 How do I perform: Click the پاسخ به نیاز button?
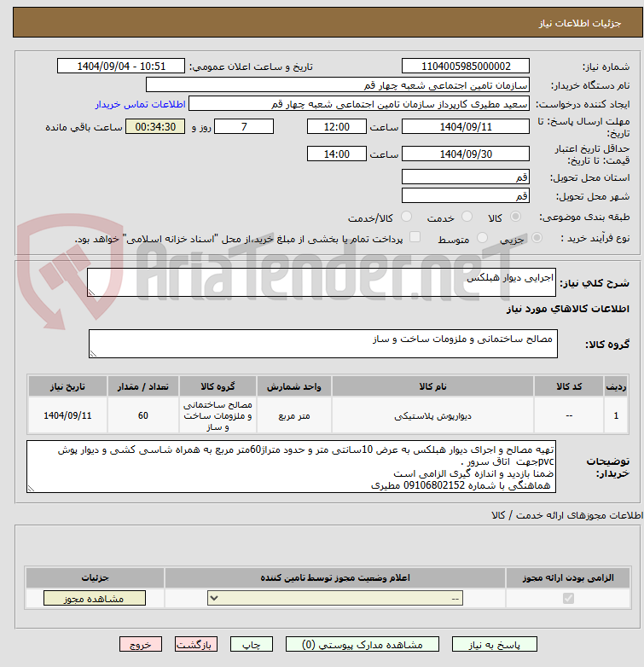pyautogui.click(x=494, y=645)
